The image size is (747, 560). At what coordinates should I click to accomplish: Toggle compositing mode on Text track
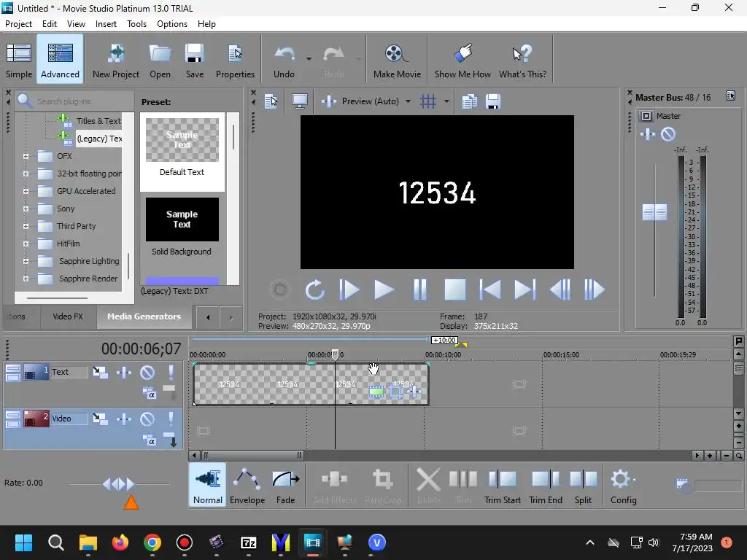tap(149, 393)
